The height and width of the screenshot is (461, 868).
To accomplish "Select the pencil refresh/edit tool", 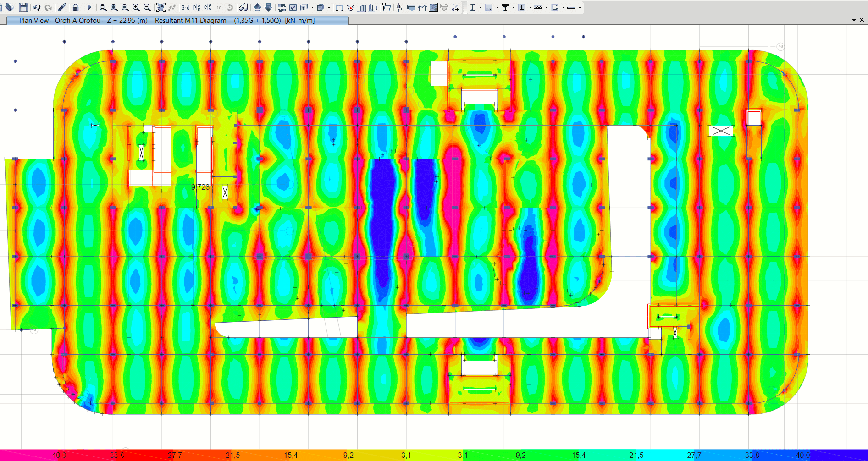I will pos(62,7).
